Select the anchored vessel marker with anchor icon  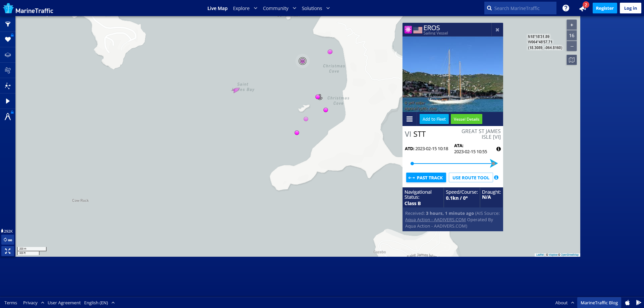[x=319, y=97]
